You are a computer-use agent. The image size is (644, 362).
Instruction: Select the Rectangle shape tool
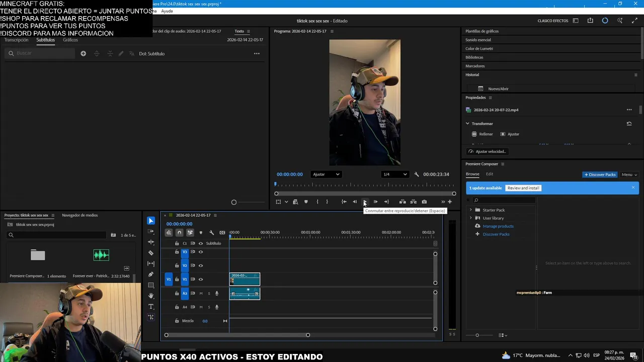[151, 285]
